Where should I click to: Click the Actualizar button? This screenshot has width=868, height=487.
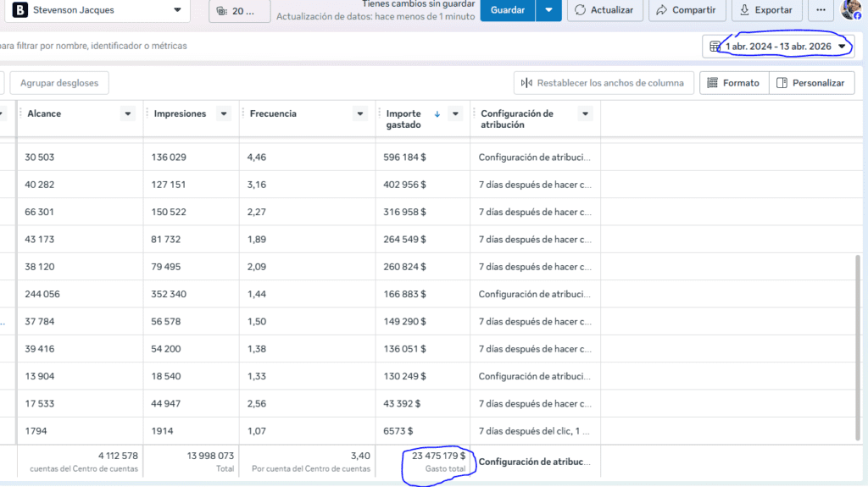tap(604, 10)
